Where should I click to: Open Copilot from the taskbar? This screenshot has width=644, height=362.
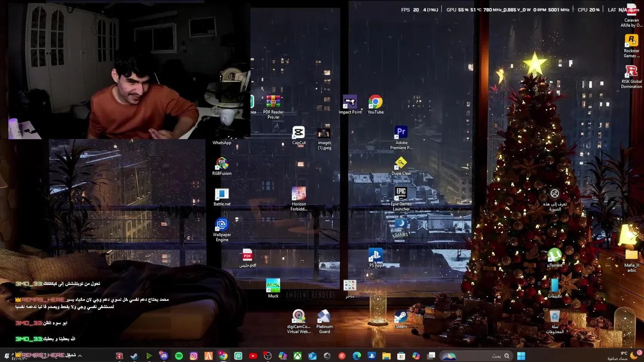tap(416, 356)
